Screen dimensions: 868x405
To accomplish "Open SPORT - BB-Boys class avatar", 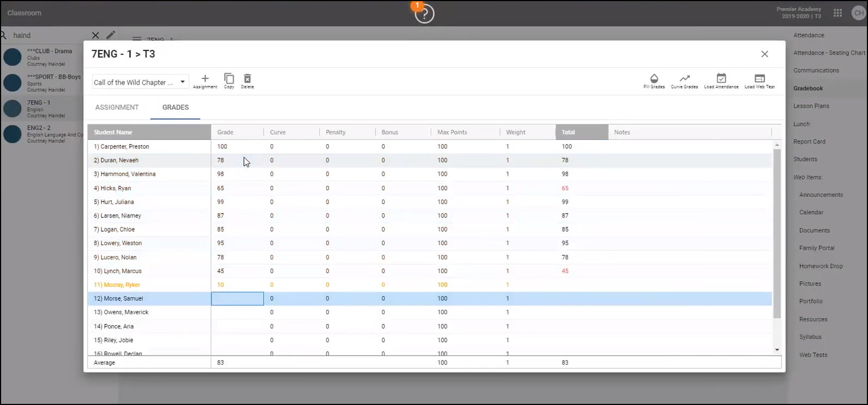I will pos(12,83).
